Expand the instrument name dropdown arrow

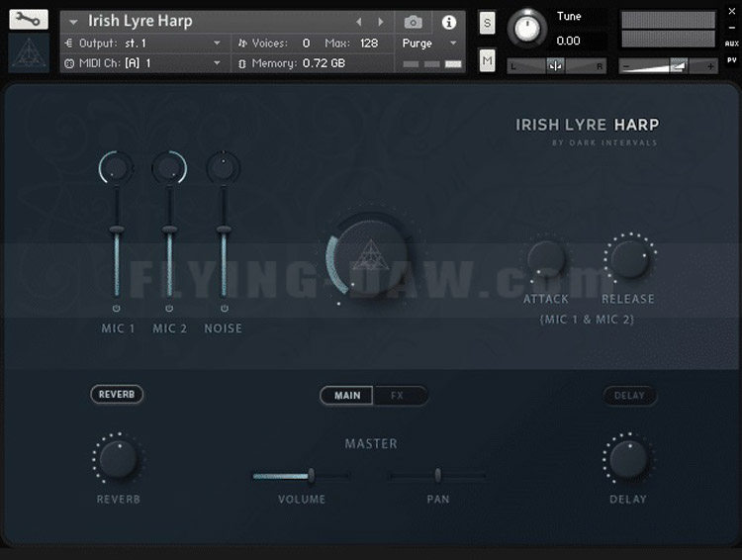(x=73, y=22)
